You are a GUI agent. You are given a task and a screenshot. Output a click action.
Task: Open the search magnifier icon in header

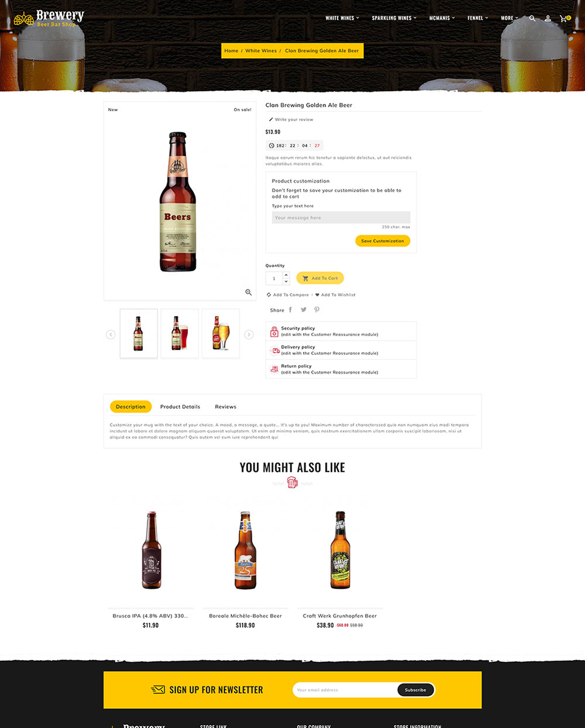point(532,18)
